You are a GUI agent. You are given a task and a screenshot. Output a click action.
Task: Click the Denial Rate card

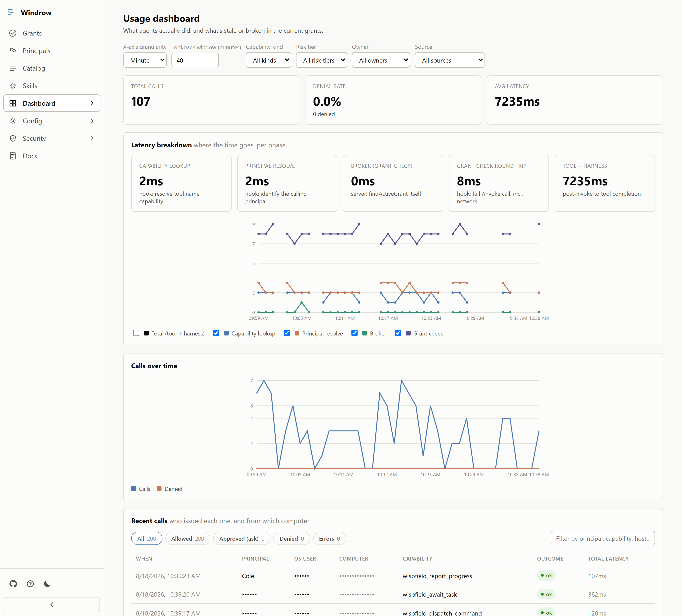tap(393, 100)
